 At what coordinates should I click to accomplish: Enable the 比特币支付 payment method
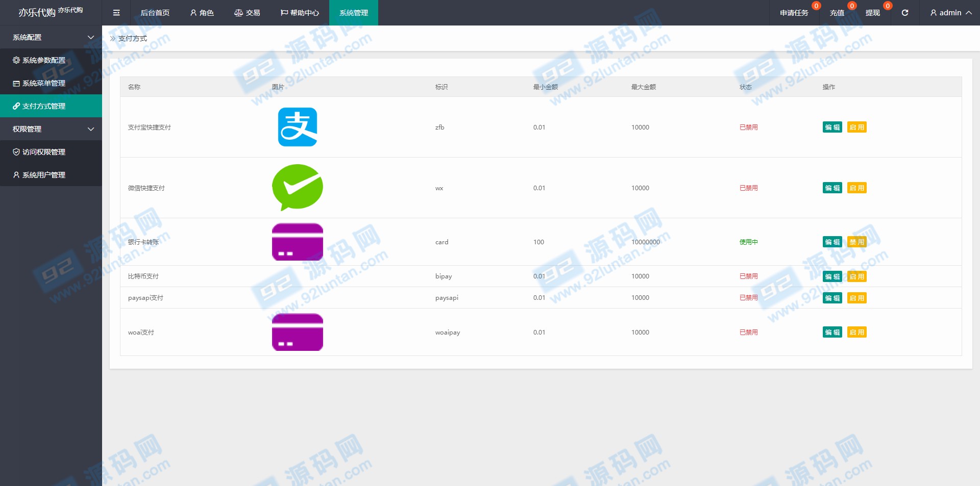(x=857, y=276)
